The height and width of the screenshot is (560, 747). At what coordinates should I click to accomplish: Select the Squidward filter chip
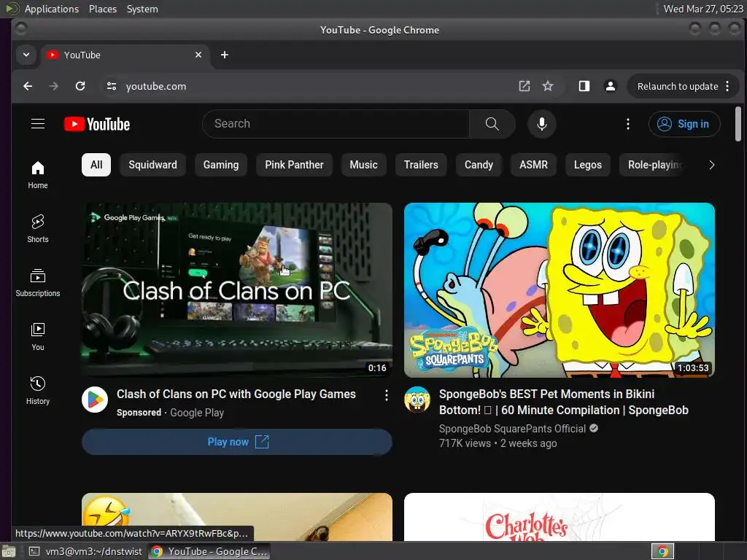pyautogui.click(x=152, y=165)
